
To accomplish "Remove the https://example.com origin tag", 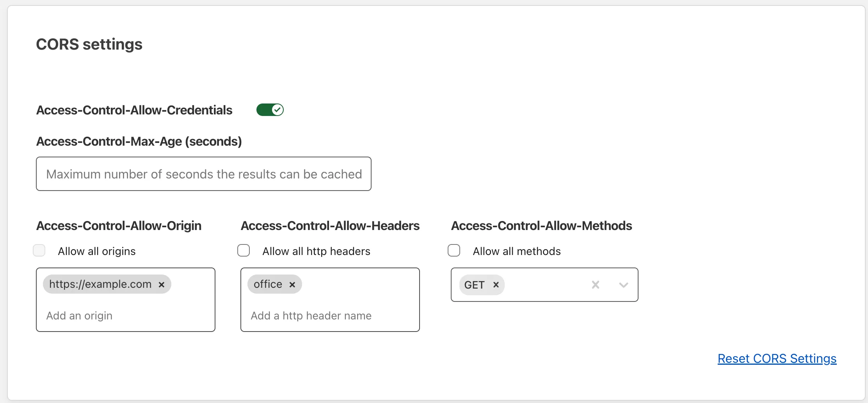I will click(162, 284).
